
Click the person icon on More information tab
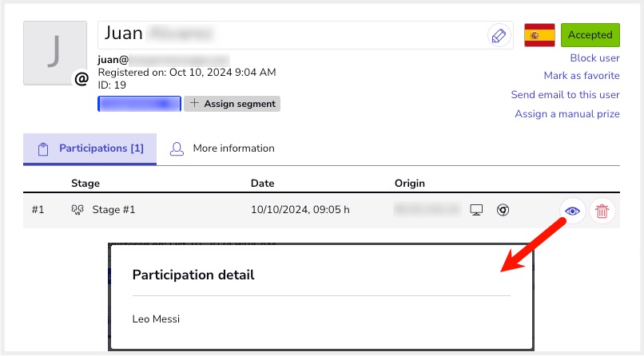point(177,148)
